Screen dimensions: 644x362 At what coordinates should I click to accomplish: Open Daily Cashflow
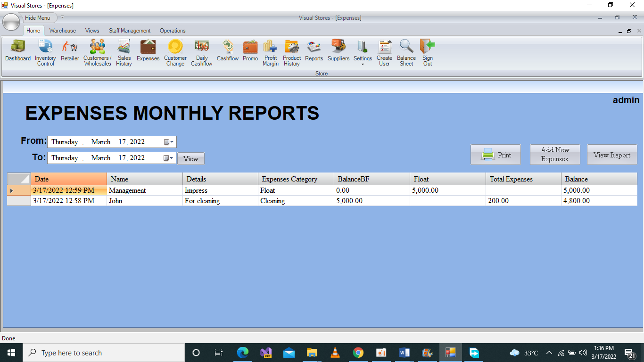coord(202,53)
